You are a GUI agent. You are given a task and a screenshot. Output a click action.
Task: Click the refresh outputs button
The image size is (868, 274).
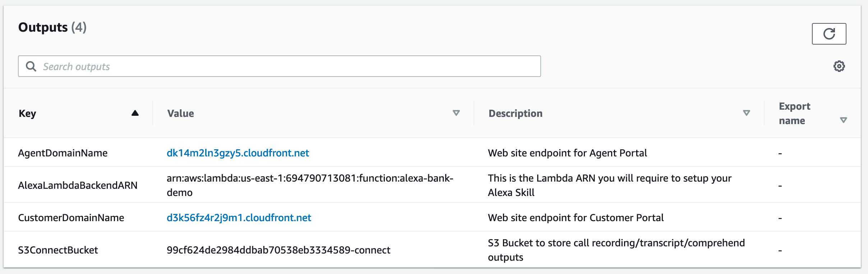click(829, 34)
